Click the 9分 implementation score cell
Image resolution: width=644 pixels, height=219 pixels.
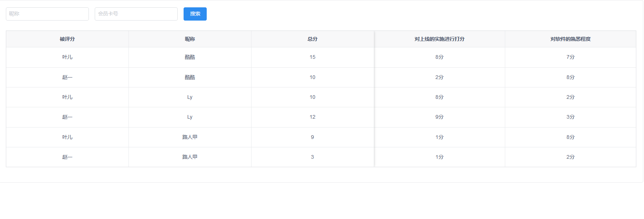click(439, 117)
